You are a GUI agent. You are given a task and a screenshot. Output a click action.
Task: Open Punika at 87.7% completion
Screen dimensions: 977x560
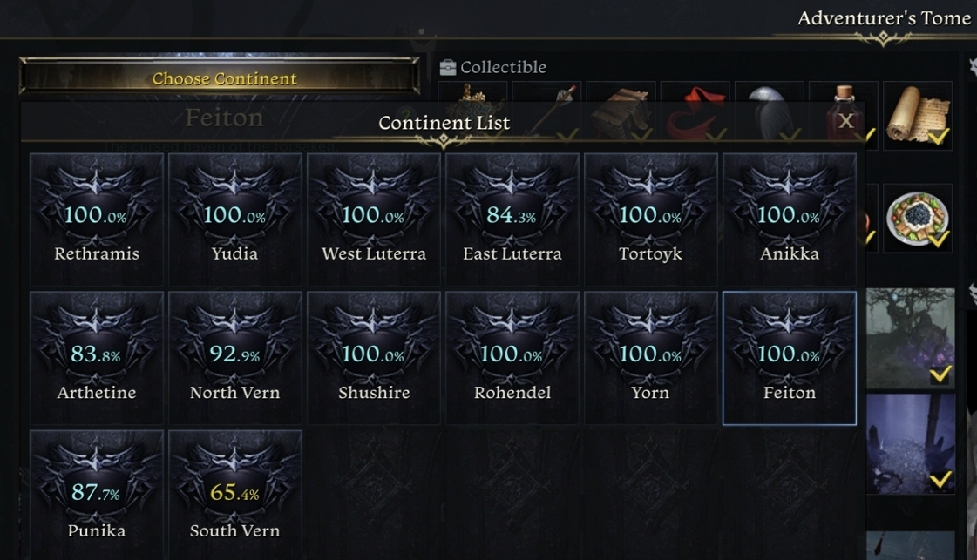(x=97, y=496)
